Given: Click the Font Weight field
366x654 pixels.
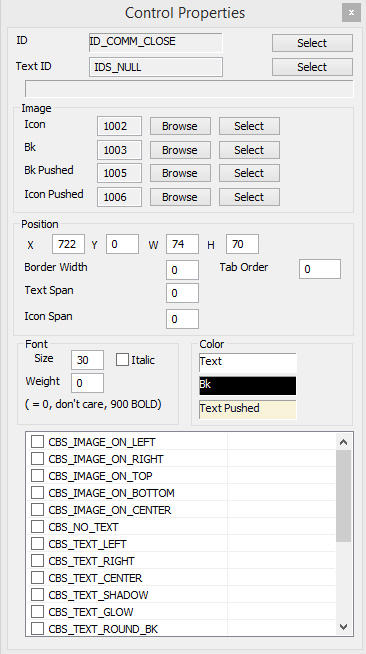Looking at the screenshot, I should click(x=88, y=383).
